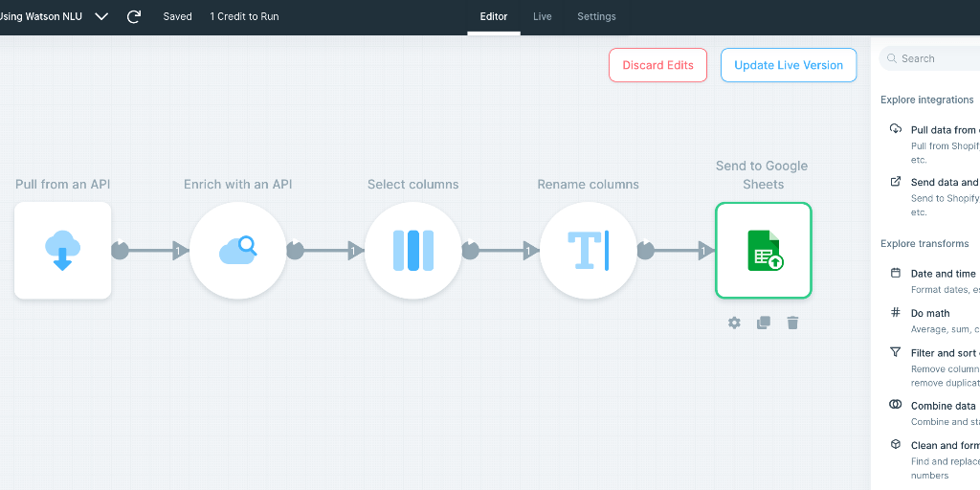Screen dimensions: 980x490
Task: Delete the Send to Google Sheets step
Action: pos(792,323)
